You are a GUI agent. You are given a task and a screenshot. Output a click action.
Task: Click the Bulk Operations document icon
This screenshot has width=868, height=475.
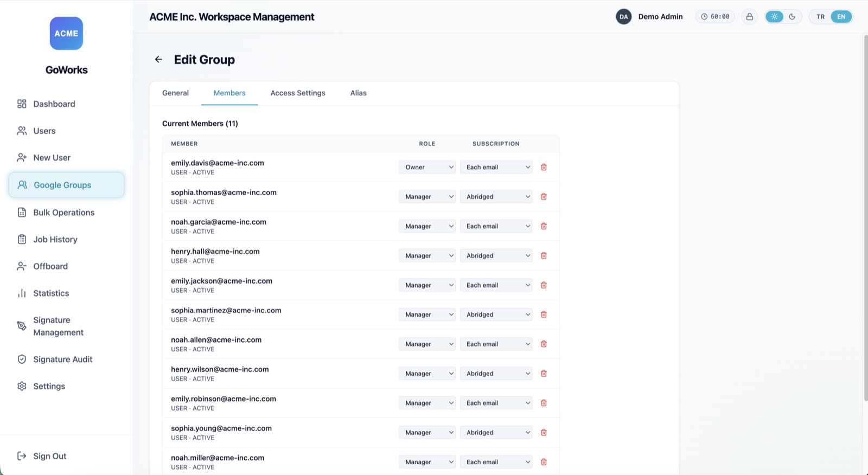(22, 213)
